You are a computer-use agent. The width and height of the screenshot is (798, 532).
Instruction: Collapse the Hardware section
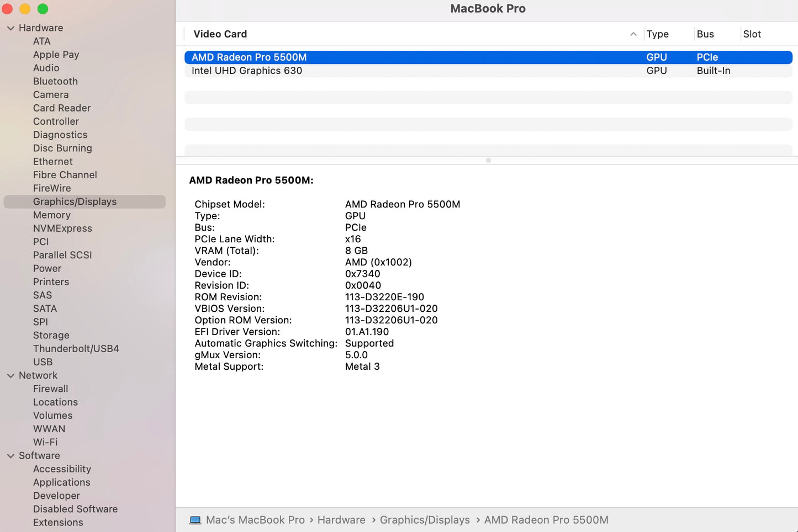pyautogui.click(x=10, y=28)
